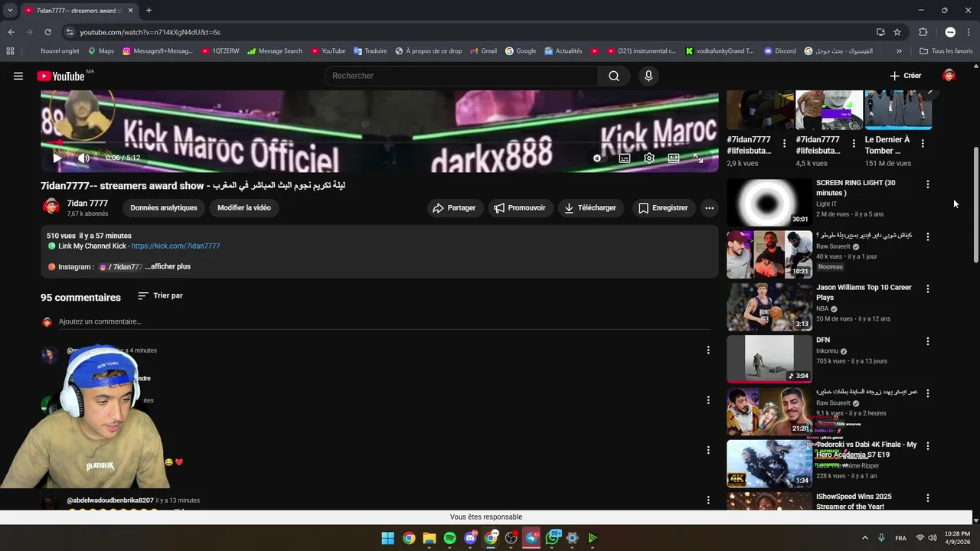Open options for Jason Williams Top 10 video
This screenshot has height=551, width=980.
(927, 289)
